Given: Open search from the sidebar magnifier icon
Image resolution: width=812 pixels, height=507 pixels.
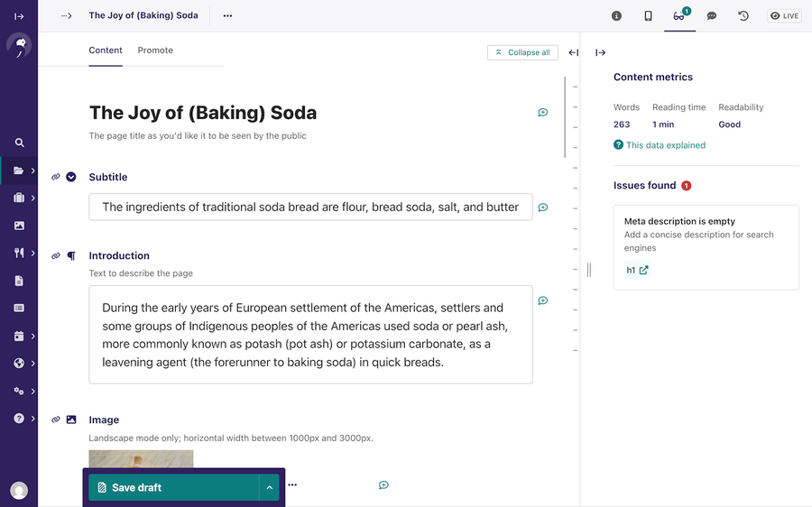Looking at the screenshot, I should pos(19,143).
